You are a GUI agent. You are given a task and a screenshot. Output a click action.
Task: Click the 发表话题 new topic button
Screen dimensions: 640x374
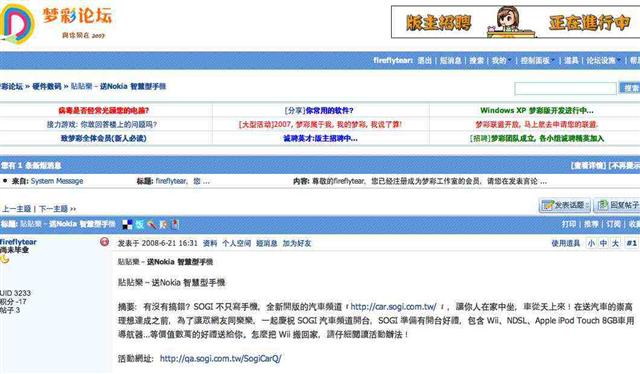(x=565, y=205)
